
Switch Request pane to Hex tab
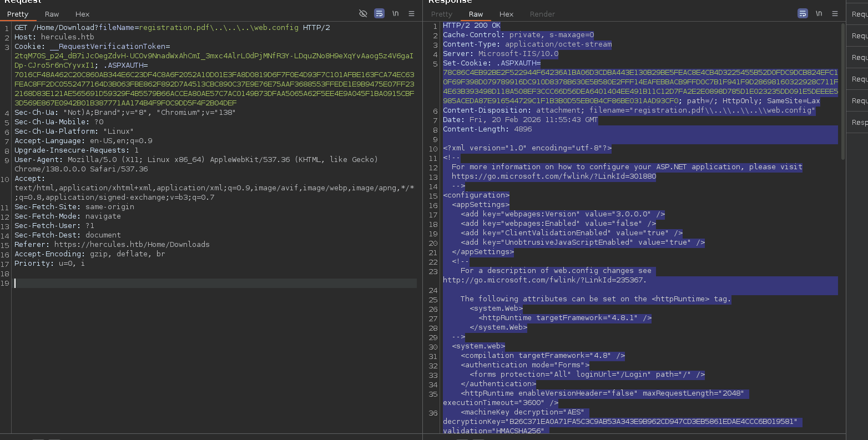point(82,14)
